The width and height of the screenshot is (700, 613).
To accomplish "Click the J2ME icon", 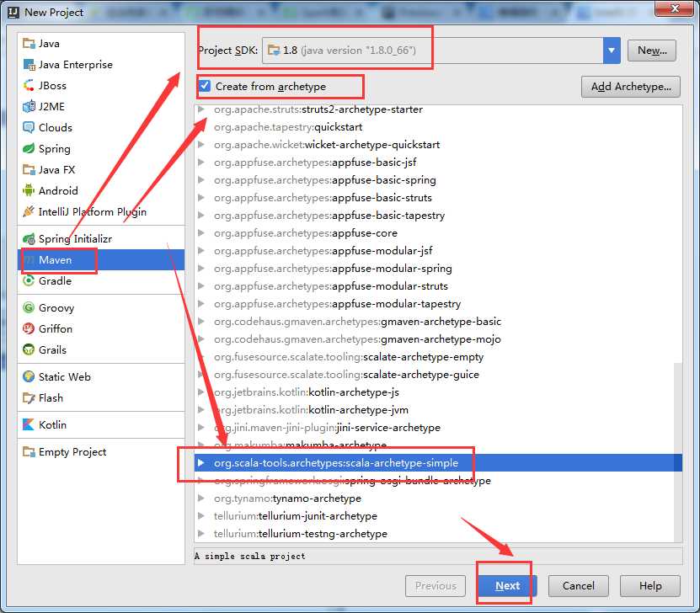I will point(29,107).
